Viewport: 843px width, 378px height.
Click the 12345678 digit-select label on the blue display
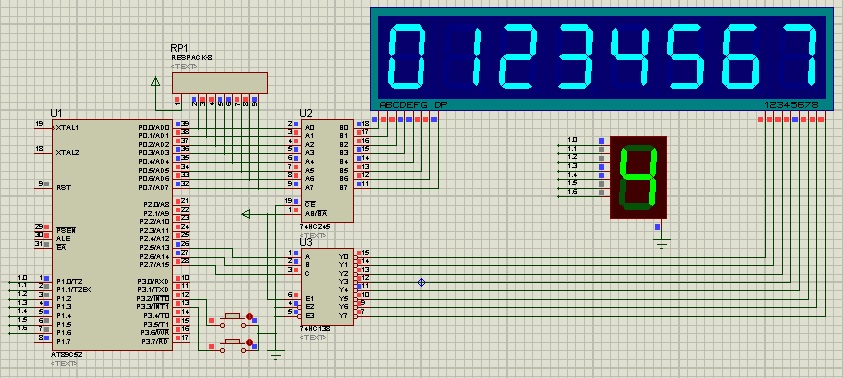[x=791, y=105]
